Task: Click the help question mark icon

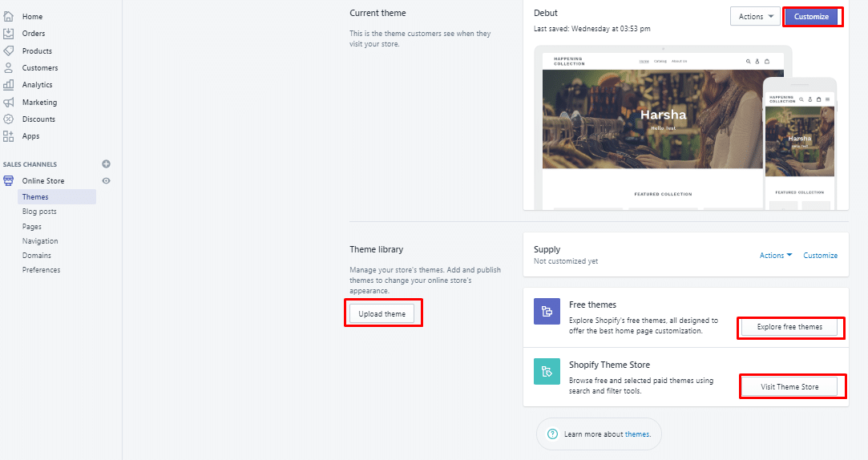Action: (x=552, y=434)
